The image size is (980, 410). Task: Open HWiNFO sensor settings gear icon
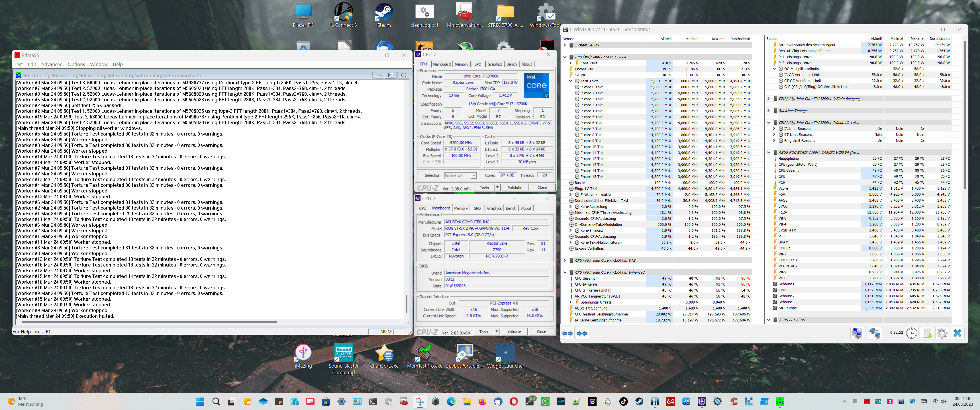pyautogui.click(x=942, y=333)
